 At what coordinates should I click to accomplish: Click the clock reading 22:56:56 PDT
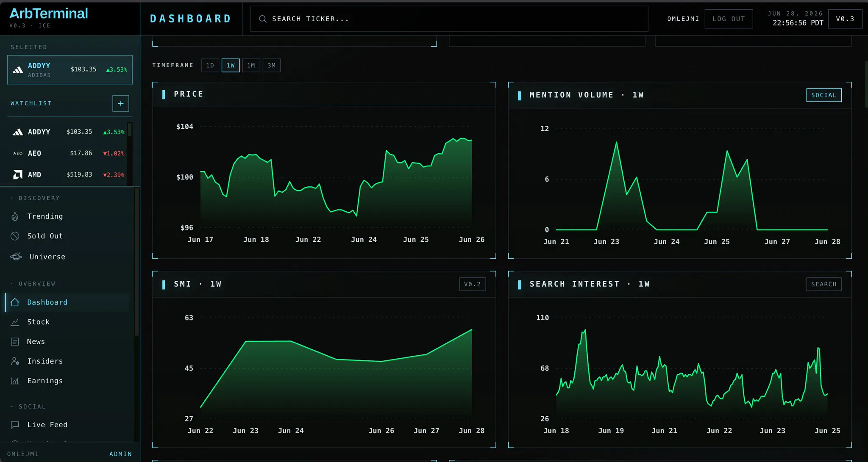click(798, 23)
